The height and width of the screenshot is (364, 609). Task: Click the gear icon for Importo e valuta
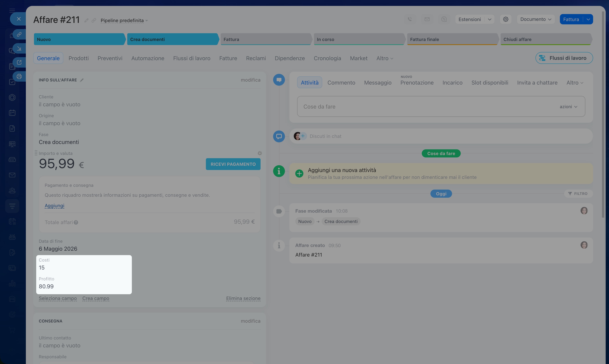pyautogui.click(x=260, y=153)
